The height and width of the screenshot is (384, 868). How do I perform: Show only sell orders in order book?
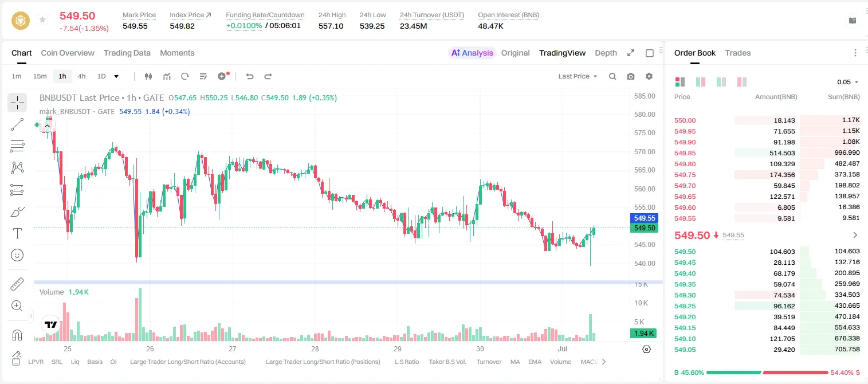(x=742, y=82)
